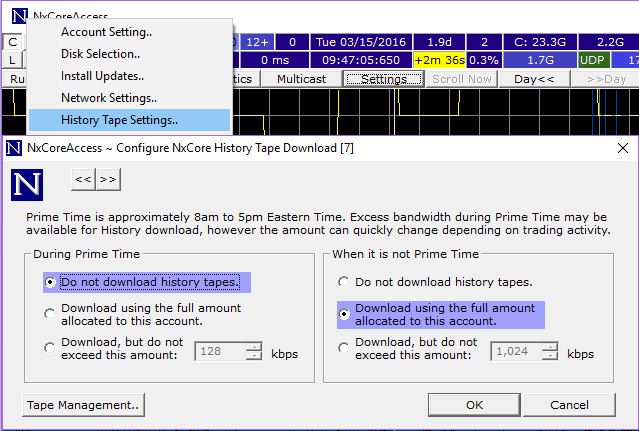
Task: Click the green UDP indicator
Action: pyautogui.click(x=593, y=60)
